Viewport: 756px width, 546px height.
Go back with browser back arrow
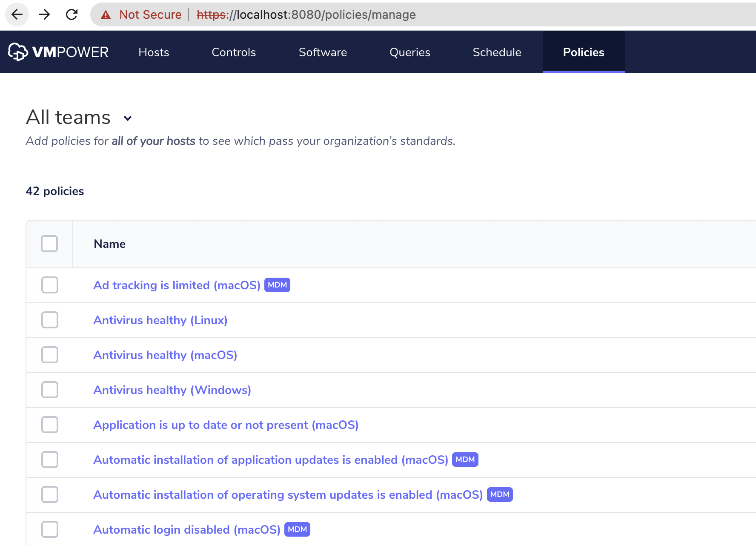pos(17,14)
